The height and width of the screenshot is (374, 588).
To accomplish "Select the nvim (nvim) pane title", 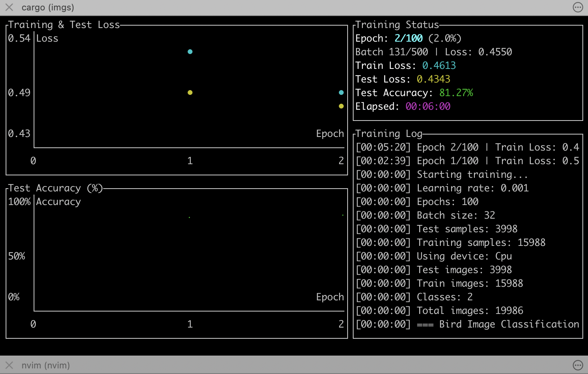I will (46, 365).
